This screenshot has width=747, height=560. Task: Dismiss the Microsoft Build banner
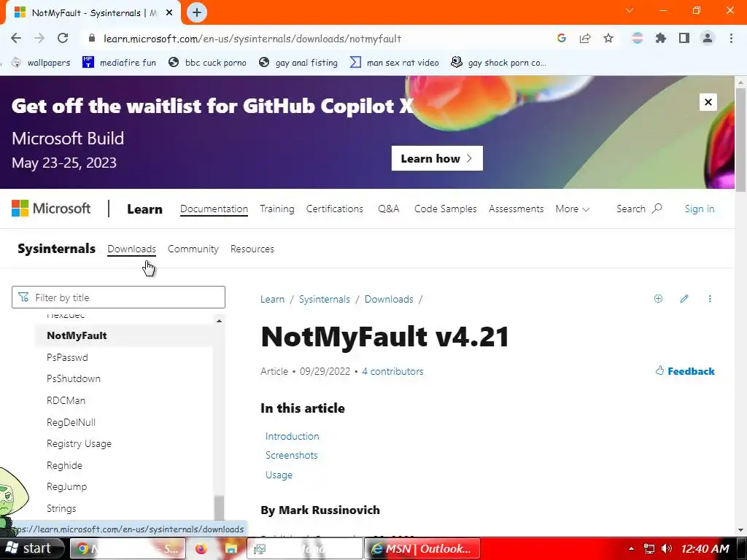[708, 102]
